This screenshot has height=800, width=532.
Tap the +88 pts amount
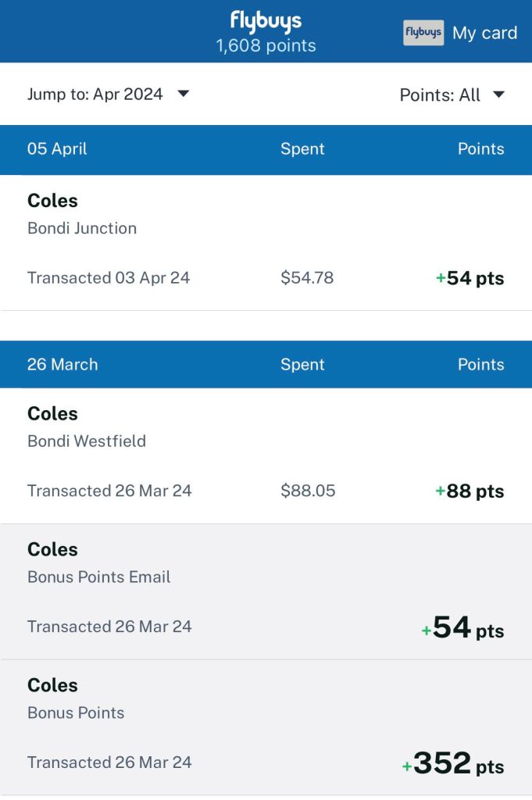470,491
